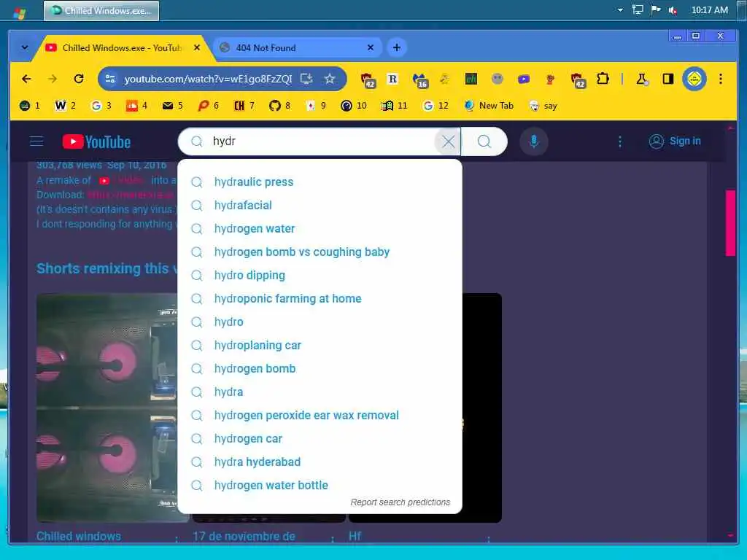This screenshot has width=747, height=560.
Task: Expand hidden system tray icons arrow
Action: click(x=620, y=10)
